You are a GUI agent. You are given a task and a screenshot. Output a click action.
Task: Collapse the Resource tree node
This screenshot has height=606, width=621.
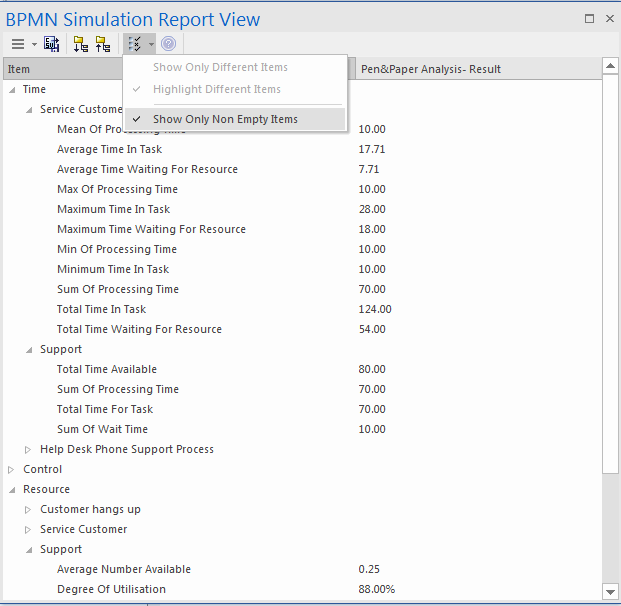[12, 489]
